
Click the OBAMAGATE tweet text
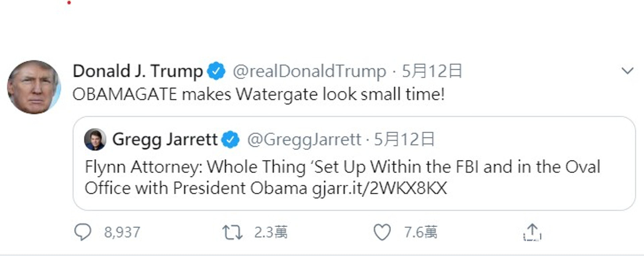point(258,94)
